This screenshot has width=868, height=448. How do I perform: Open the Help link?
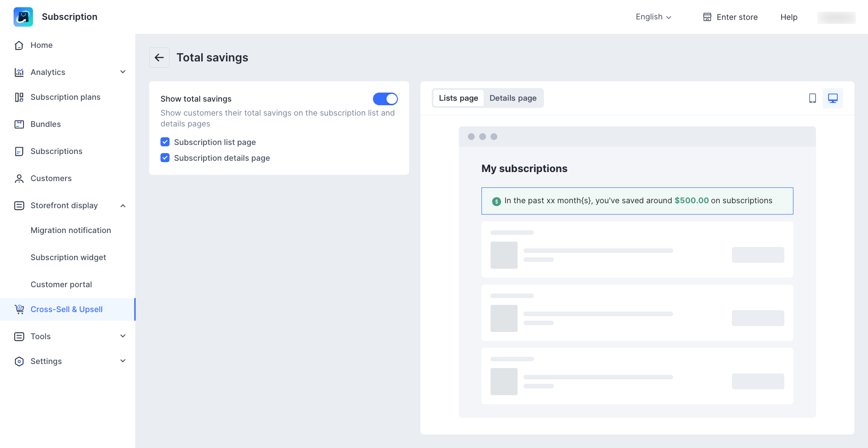click(788, 17)
